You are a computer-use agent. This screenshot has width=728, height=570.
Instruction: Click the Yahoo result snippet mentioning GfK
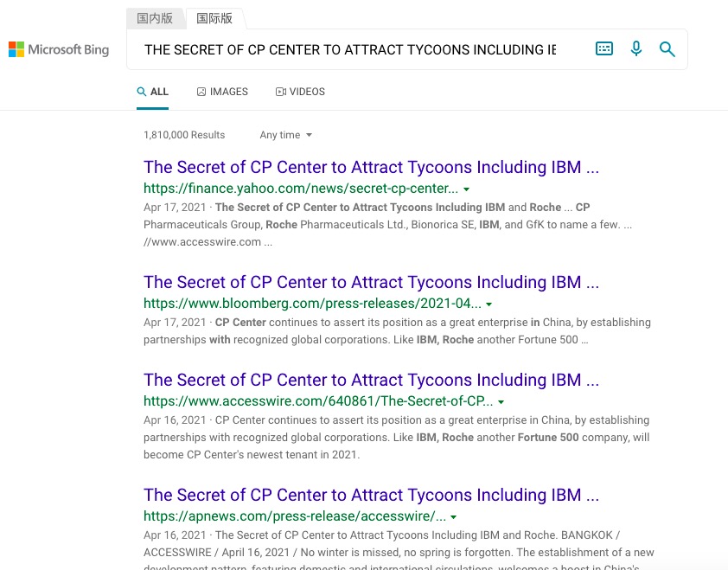(x=387, y=225)
